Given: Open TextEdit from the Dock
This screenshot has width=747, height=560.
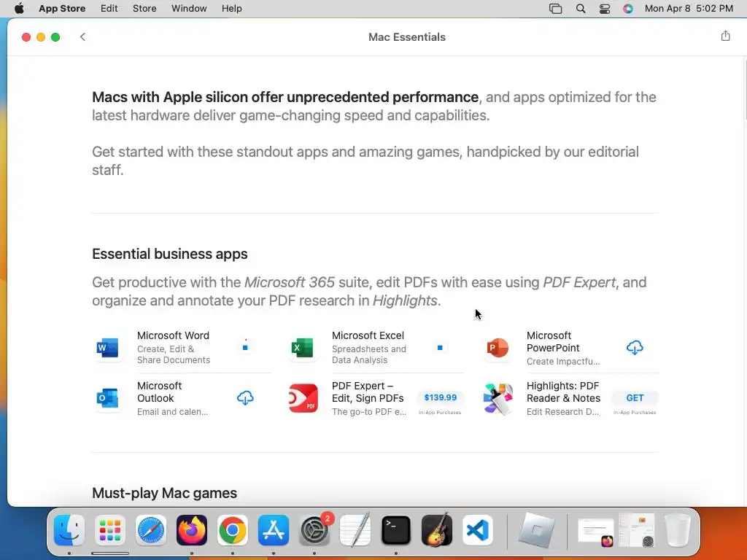Looking at the screenshot, I should 355,530.
